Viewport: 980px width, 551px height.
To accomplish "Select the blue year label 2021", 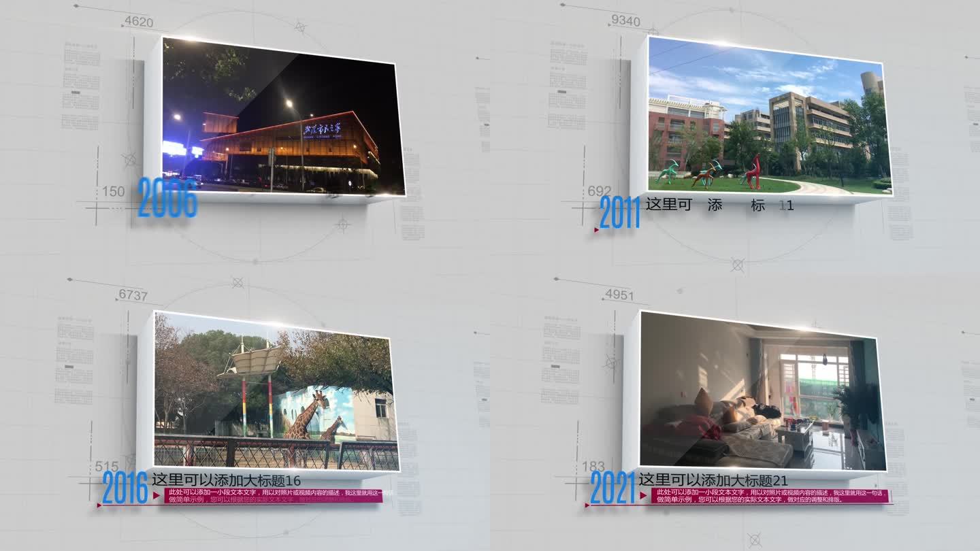I will click(x=613, y=487).
